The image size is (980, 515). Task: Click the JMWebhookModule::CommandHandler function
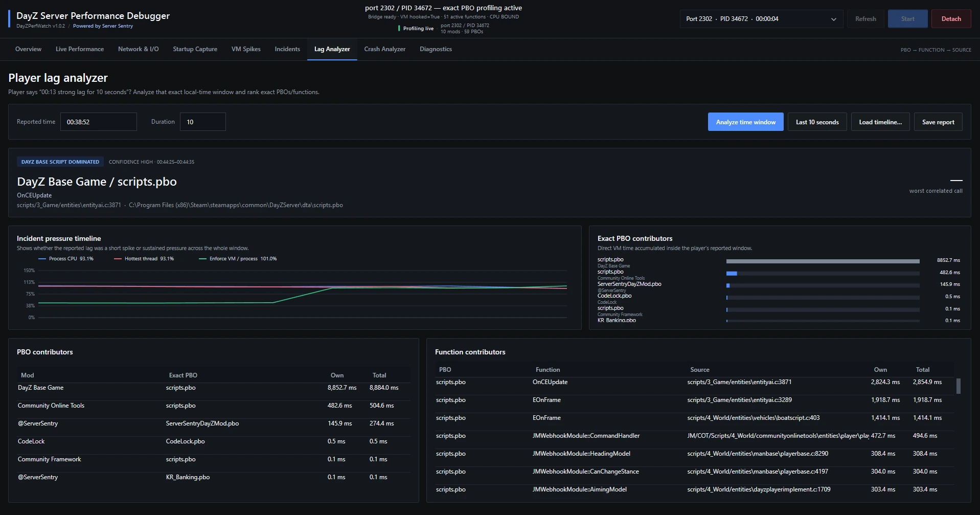coord(586,436)
